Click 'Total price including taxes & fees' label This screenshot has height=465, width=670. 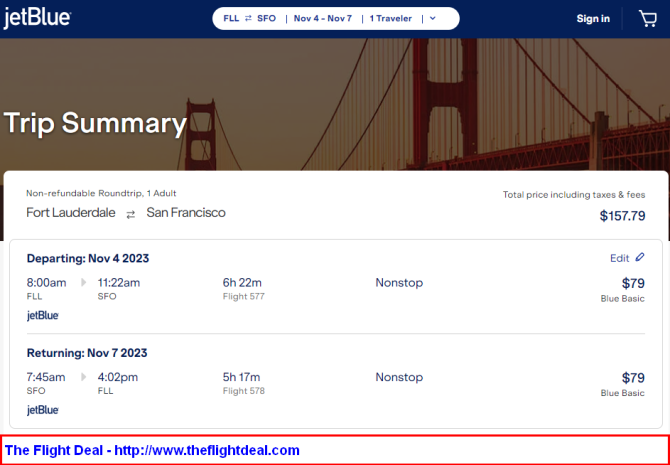point(574,195)
